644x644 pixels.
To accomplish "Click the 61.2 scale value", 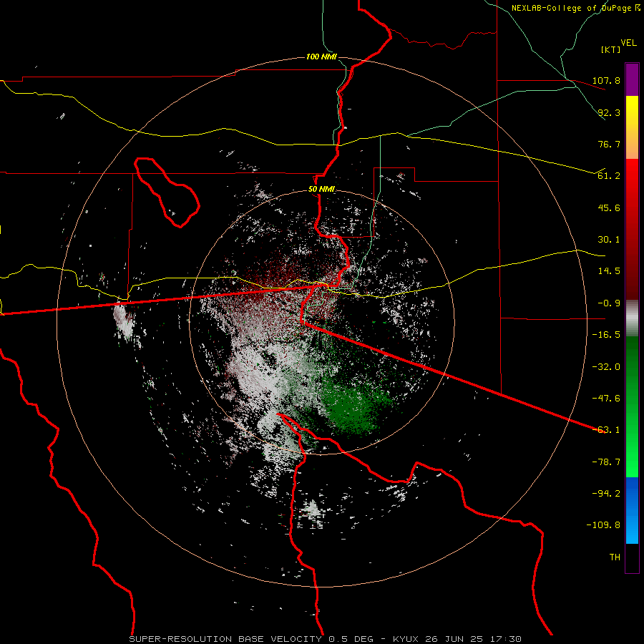I will coord(609,176).
